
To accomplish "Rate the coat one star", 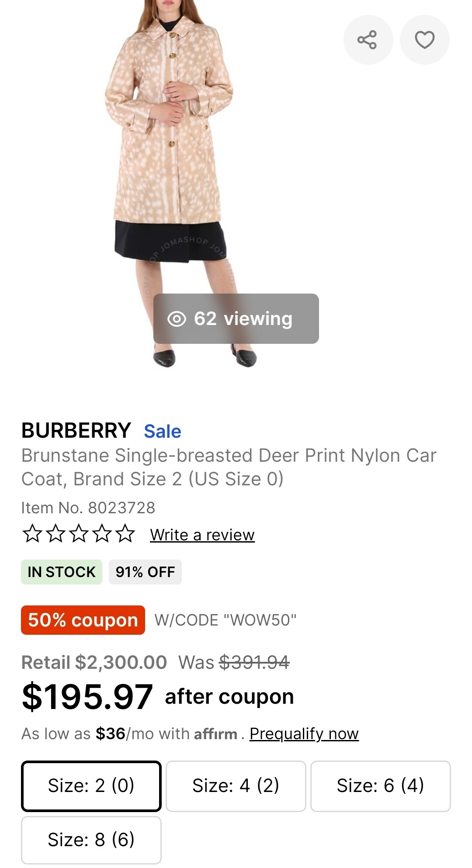I will 32,534.
